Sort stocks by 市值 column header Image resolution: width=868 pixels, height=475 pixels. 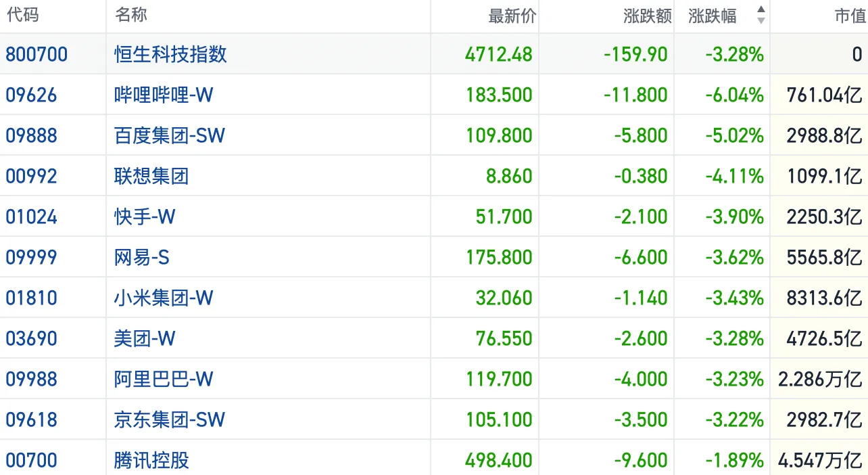pyautogui.click(x=850, y=16)
